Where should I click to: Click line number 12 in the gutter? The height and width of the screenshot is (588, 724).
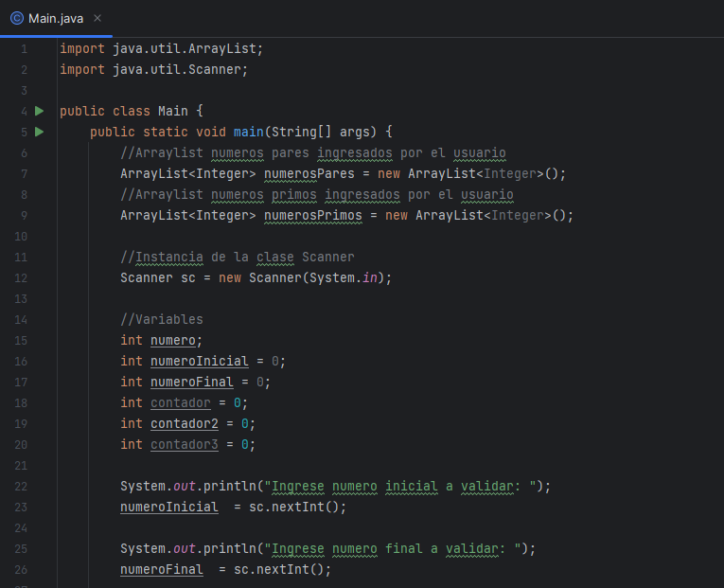(x=23, y=277)
